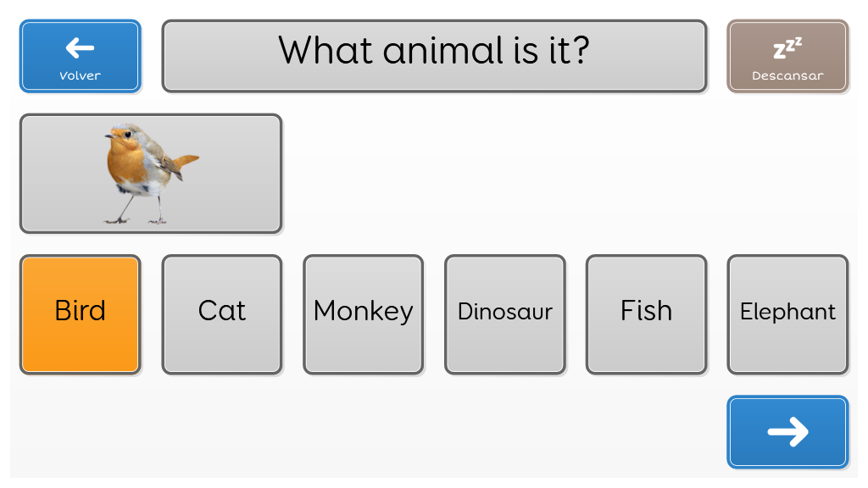The width and height of the screenshot is (868, 488).
Task: Click the orange highlighted answer tile
Action: coord(81,314)
